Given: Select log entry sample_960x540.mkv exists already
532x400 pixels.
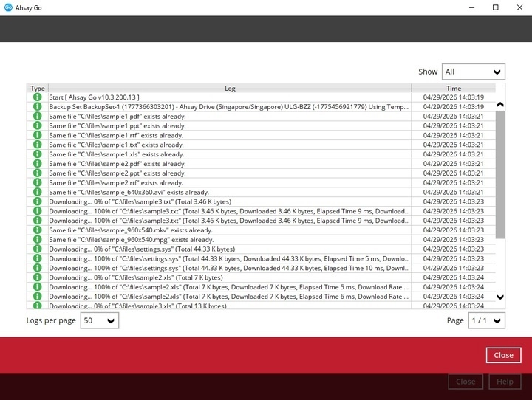Looking at the screenshot, I should click(x=131, y=230).
